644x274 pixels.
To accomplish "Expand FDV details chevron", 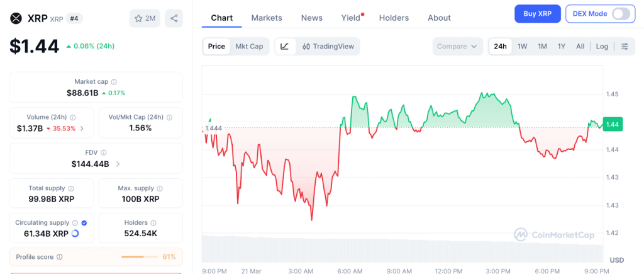I will pos(118,164).
